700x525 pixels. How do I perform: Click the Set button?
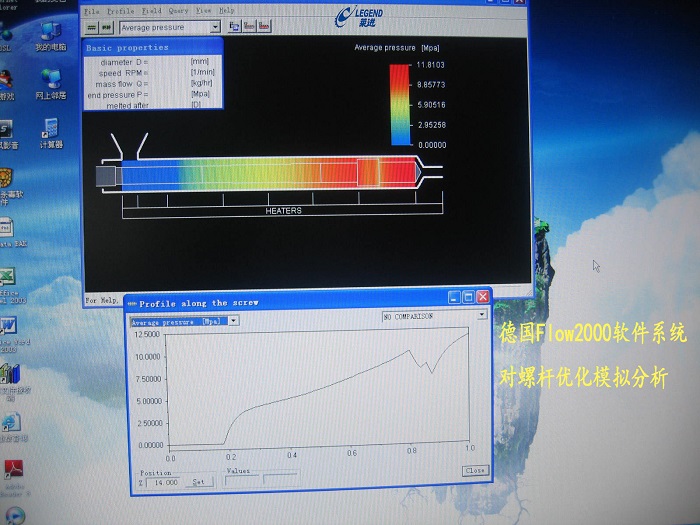199,482
